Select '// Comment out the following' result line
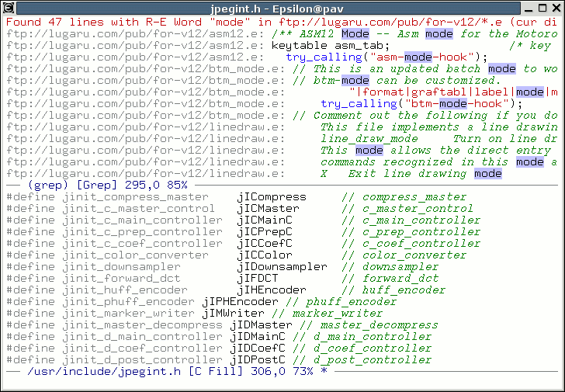The height and width of the screenshot is (392, 565). (282, 116)
